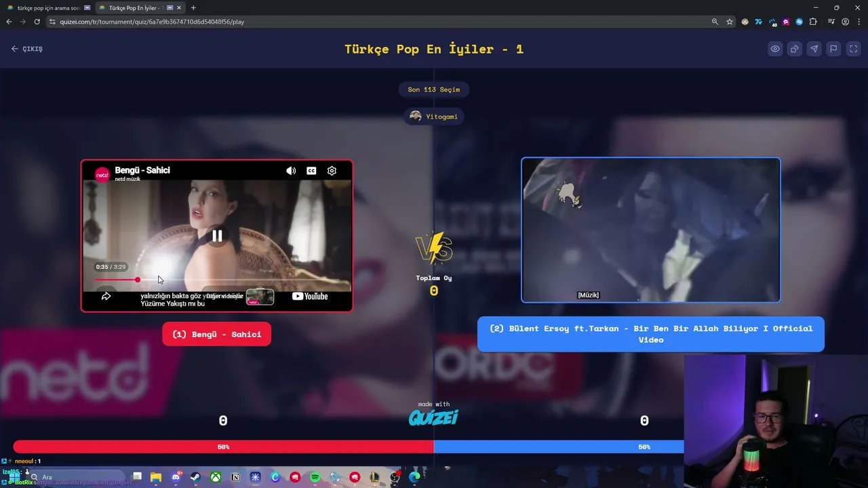Image resolution: width=868 pixels, height=488 pixels.
Task: Click the Quizei logo
Action: (x=433, y=418)
